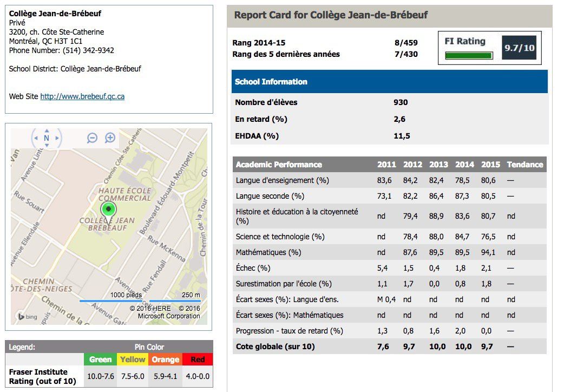
Task: Click the Academic Performance table header
Action: pos(279,165)
